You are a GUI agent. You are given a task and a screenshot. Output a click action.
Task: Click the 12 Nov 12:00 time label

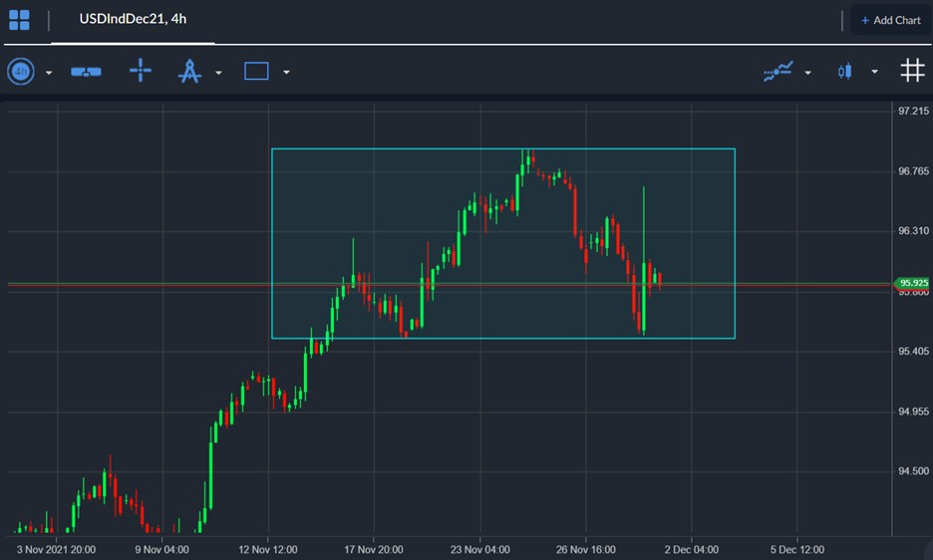(268, 549)
